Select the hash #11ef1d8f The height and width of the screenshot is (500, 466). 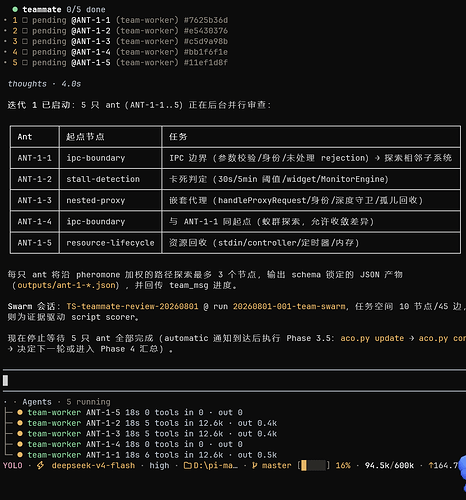[x=206, y=63]
